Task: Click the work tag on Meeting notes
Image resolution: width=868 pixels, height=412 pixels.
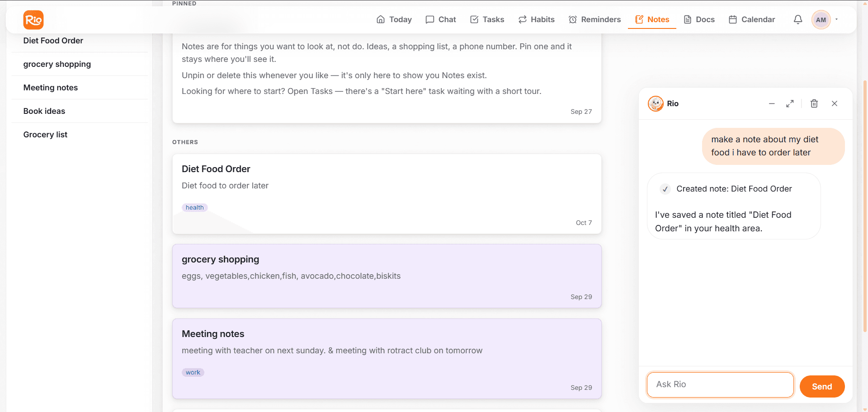Action: click(193, 372)
